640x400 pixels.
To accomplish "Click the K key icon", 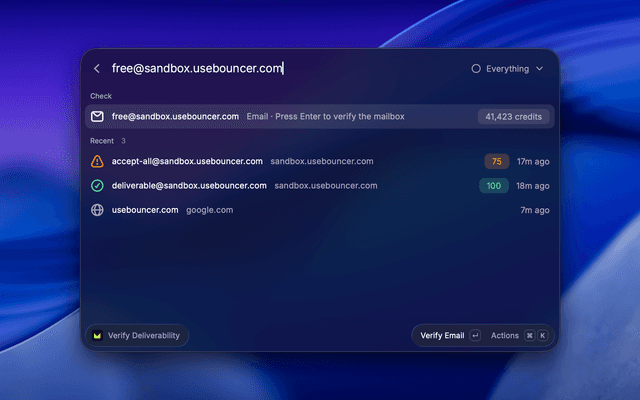I will (542, 336).
